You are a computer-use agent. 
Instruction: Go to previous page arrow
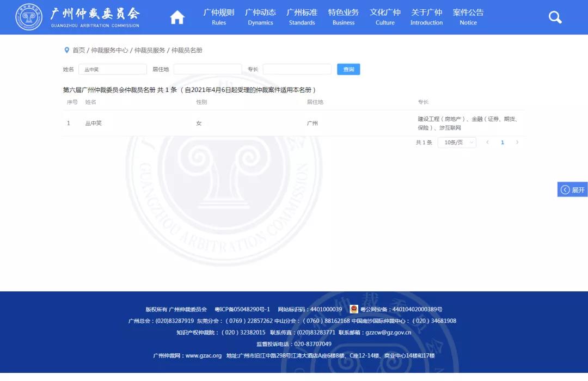(487, 142)
